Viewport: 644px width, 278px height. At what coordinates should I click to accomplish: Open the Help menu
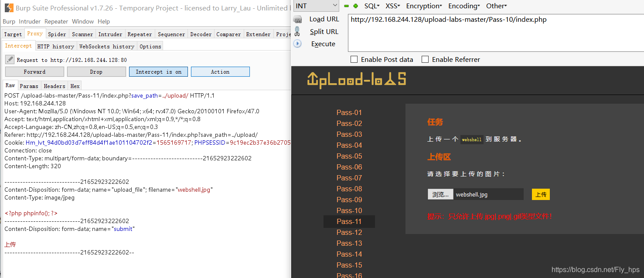(104, 21)
